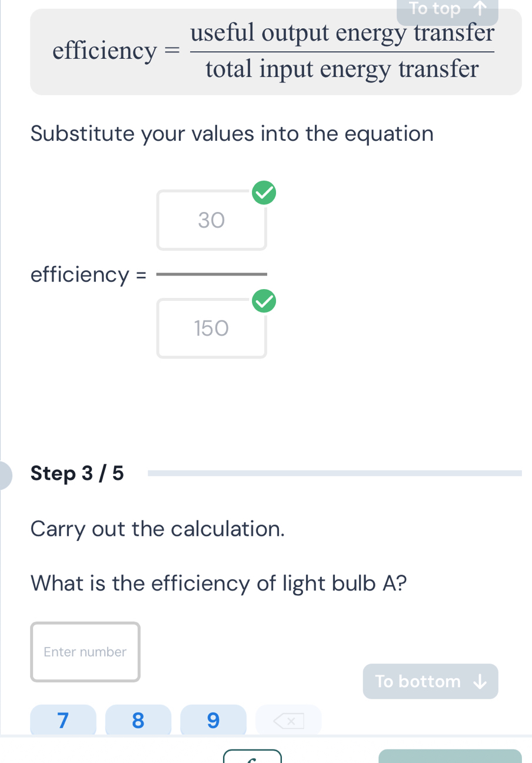This screenshot has width=532, height=763.
Task: Click the Step 3 / 5 heading
Action: 77,473
